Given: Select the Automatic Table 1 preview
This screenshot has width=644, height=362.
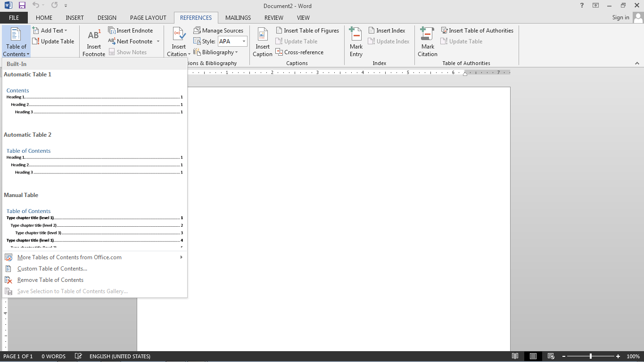Looking at the screenshot, I should pos(94,99).
